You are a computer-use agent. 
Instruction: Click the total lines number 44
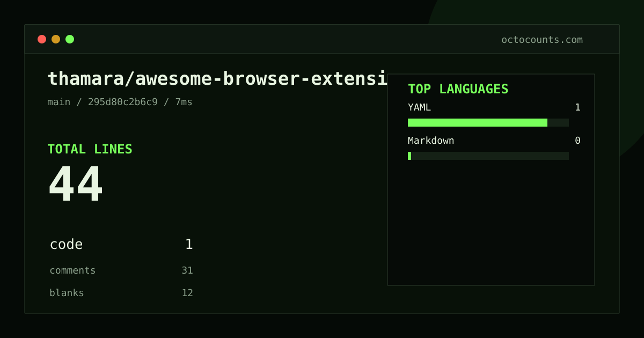pyautogui.click(x=76, y=184)
